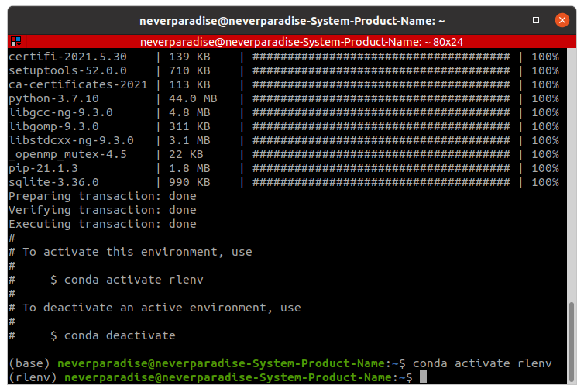
Task: Click the typed command 'conda activate rlenv' at base prompt
Action: tap(483, 363)
